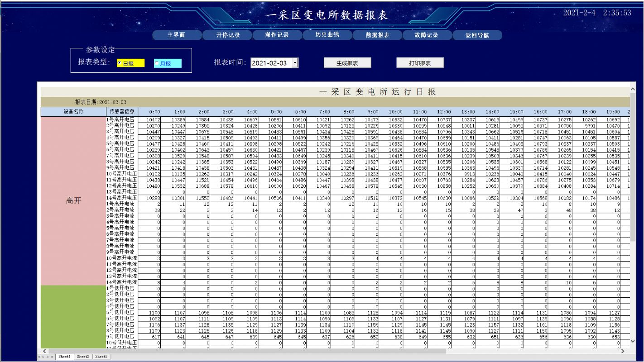
Task: Open the 操作记录 menu item
Action: point(277,35)
